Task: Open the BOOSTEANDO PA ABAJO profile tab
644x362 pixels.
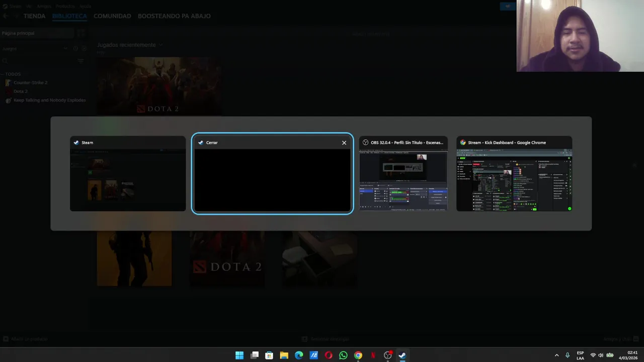Action: click(x=174, y=16)
